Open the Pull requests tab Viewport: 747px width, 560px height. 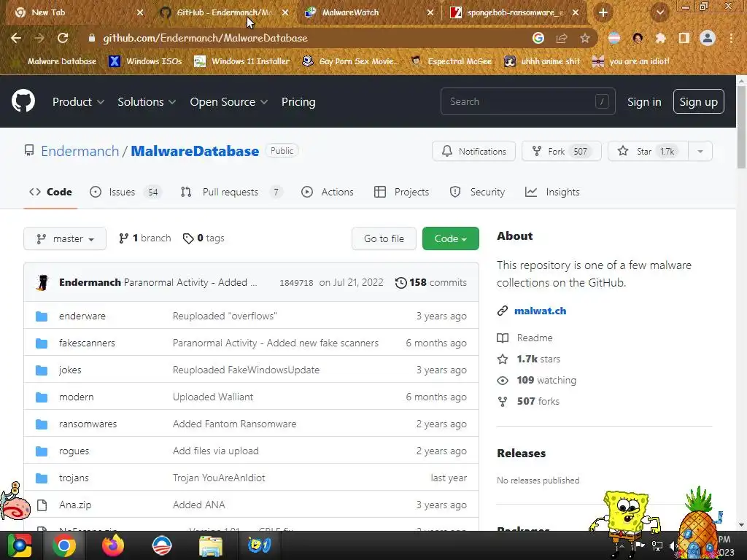point(231,192)
